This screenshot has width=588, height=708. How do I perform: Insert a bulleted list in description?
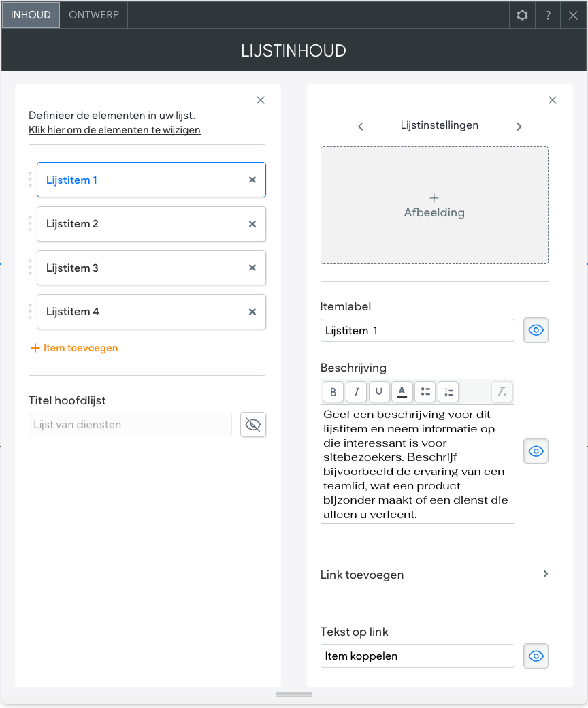click(x=425, y=391)
